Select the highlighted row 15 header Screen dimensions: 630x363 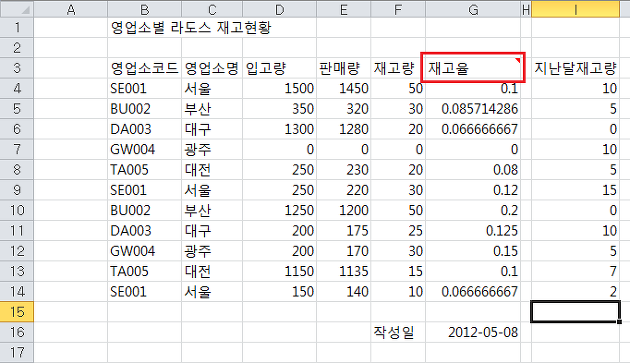(17, 312)
